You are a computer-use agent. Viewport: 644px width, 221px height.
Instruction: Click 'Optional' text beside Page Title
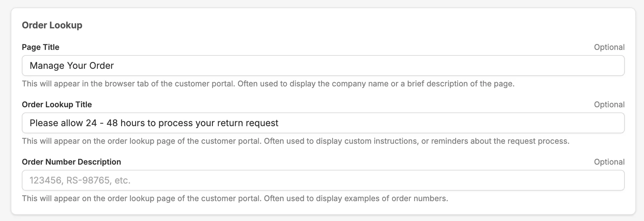pos(609,47)
